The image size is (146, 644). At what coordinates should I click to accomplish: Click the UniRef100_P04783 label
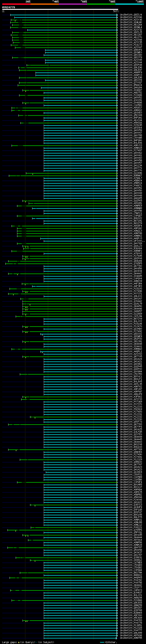tap(131, 620)
